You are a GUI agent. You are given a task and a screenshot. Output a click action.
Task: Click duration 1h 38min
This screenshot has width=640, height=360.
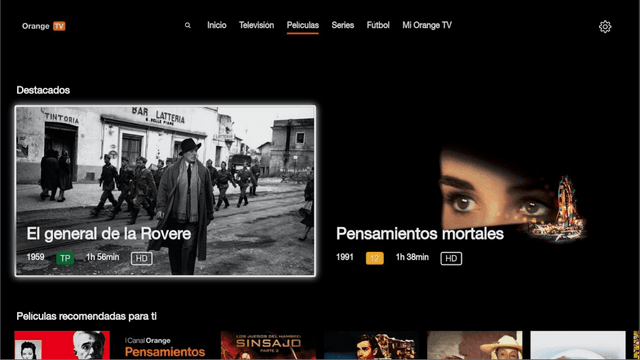click(412, 257)
